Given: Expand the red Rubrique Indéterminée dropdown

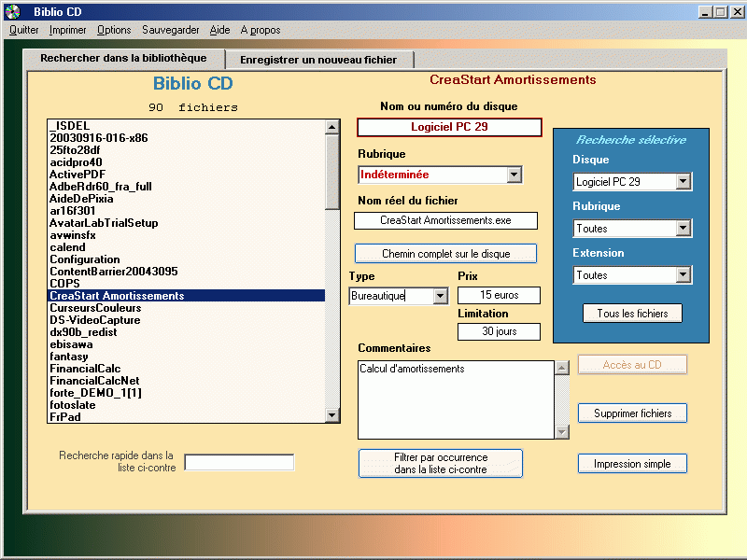Looking at the screenshot, I should click(514, 175).
